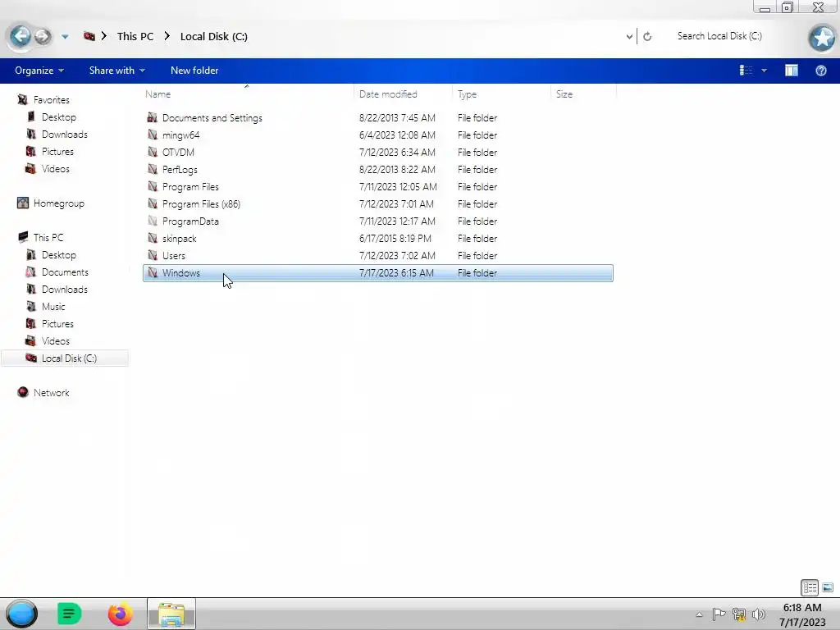840x630 pixels.
Task: Click the File Explorer taskbar icon
Action: [171, 614]
